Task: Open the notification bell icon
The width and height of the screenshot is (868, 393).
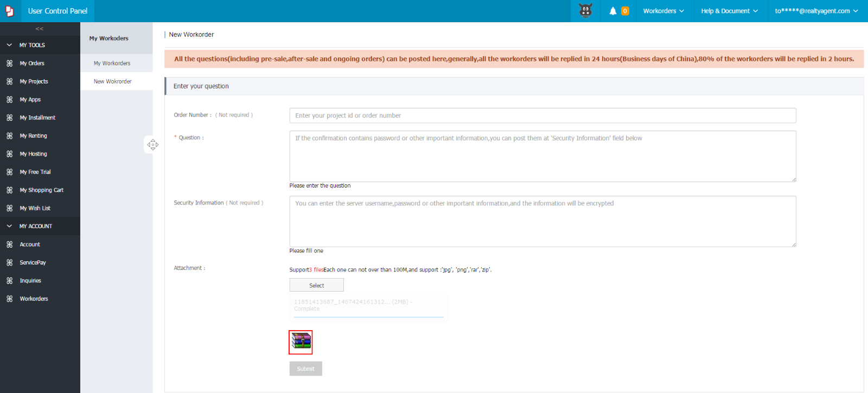Action: click(613, 11)
